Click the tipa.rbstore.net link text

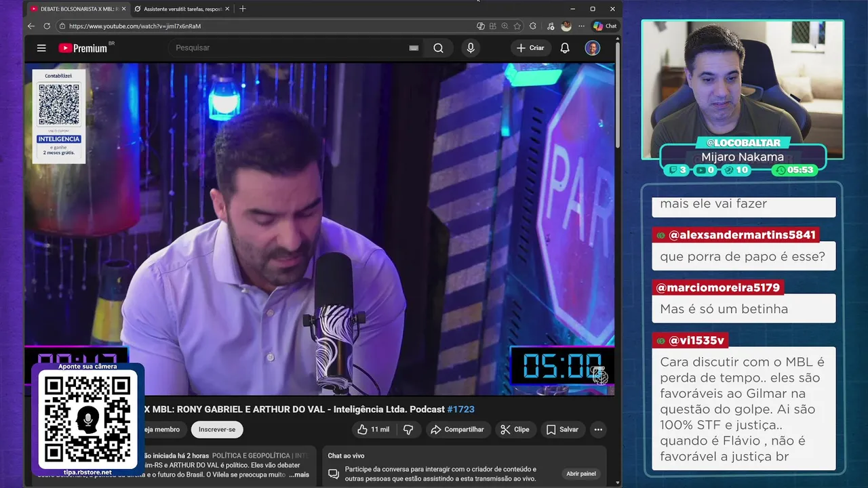(87, 472)
